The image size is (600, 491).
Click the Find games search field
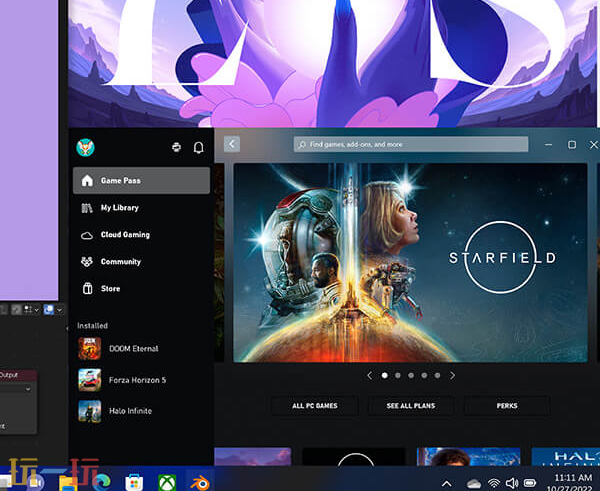411,144
